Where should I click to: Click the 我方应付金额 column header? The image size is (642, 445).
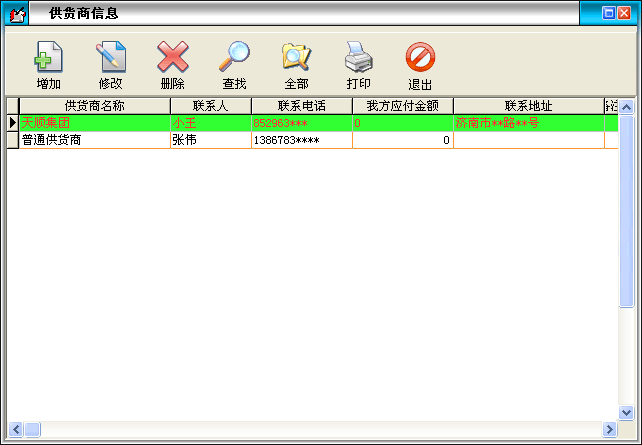pyautogui.click(x=402, y=106)
